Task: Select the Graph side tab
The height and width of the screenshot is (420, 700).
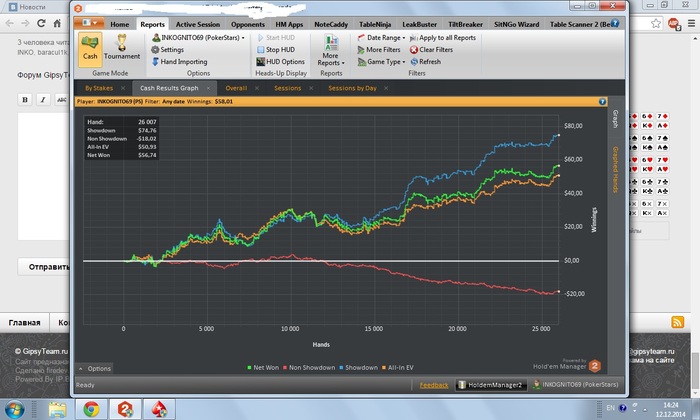Action: 616,119
